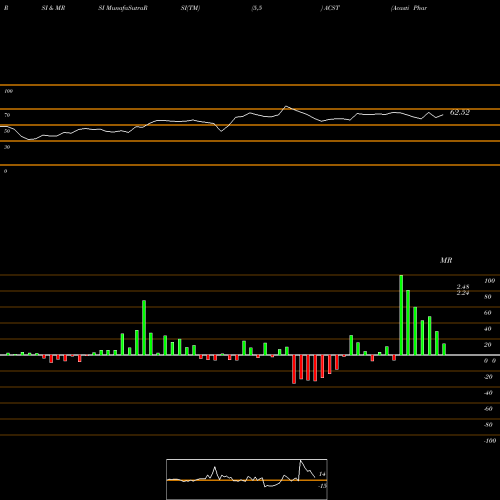Click the MR axis label -100
The height and width of the screenshot is (500, 500).
click(x=490, y=441)
